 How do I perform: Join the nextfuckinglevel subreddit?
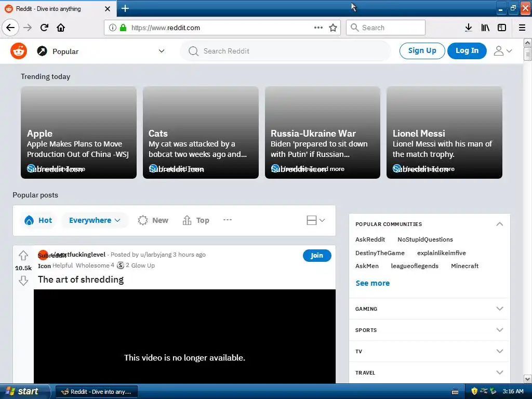coord(317,256)
